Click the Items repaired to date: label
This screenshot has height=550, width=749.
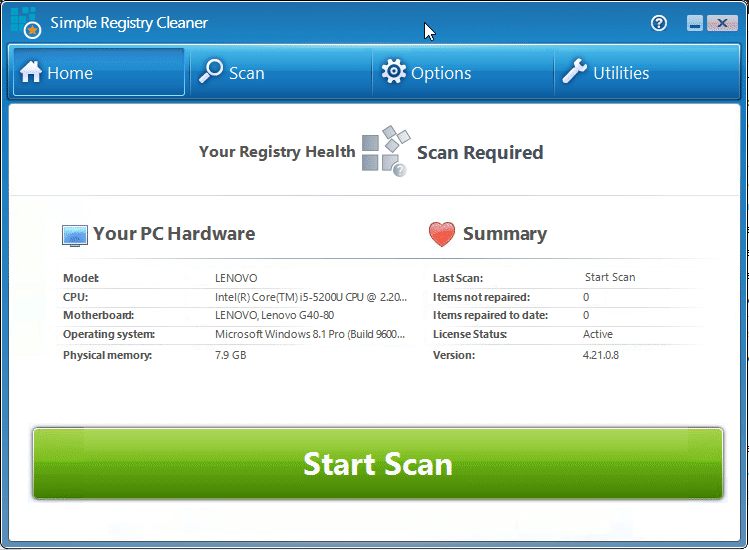(x=490, y=315)
